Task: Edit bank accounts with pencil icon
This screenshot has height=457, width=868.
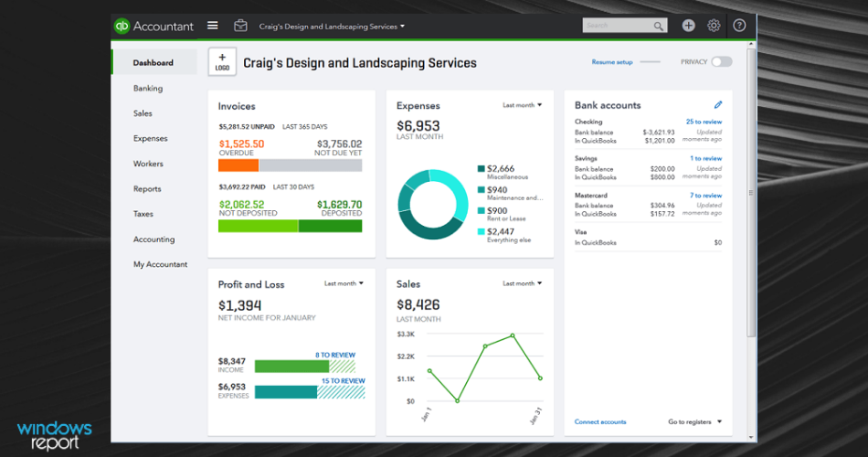Action: pos(718,105)
